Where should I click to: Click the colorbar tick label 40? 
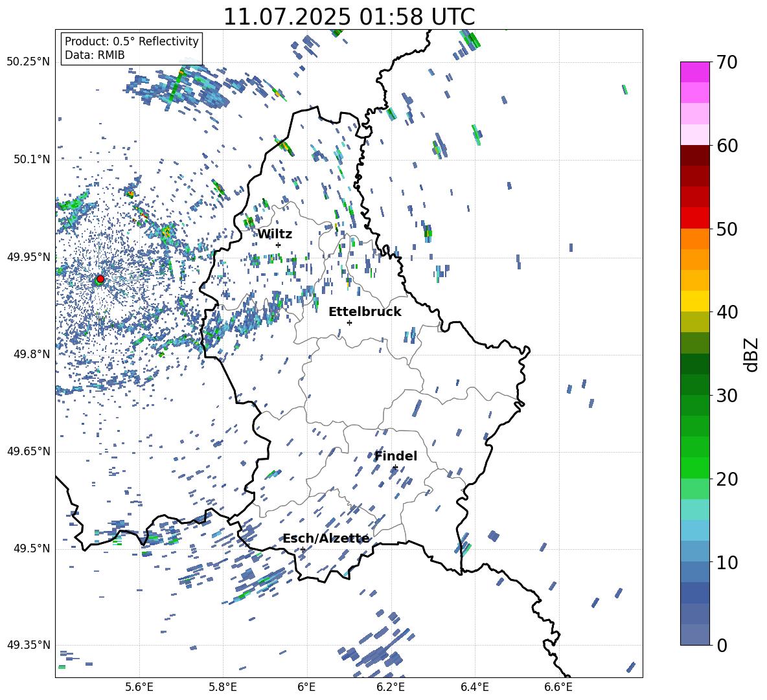click(727, 312)
